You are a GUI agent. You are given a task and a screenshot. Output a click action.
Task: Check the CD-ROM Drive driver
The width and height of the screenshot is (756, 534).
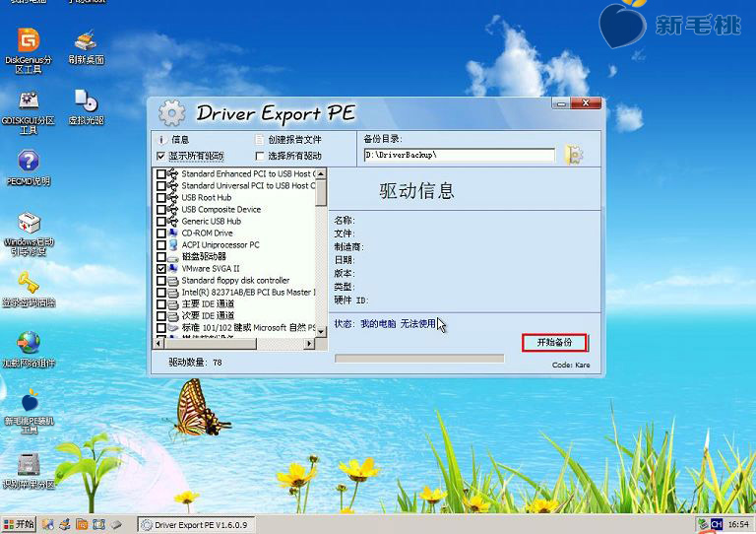(161, 233)
